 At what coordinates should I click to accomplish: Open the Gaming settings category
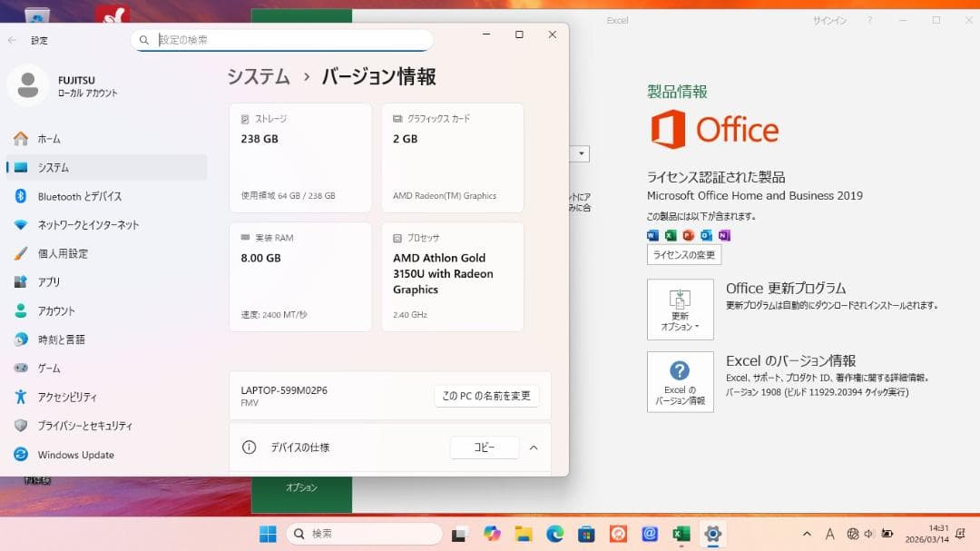[106, 369]
